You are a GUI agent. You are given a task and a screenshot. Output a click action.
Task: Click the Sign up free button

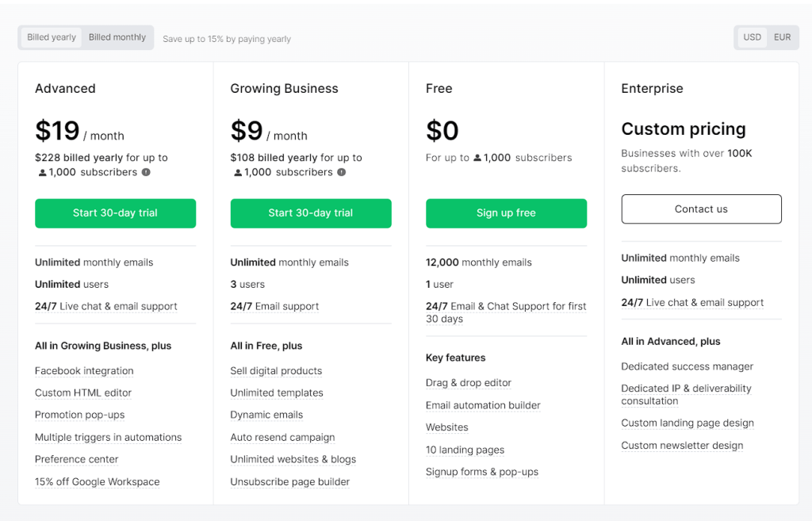point(506,213)
